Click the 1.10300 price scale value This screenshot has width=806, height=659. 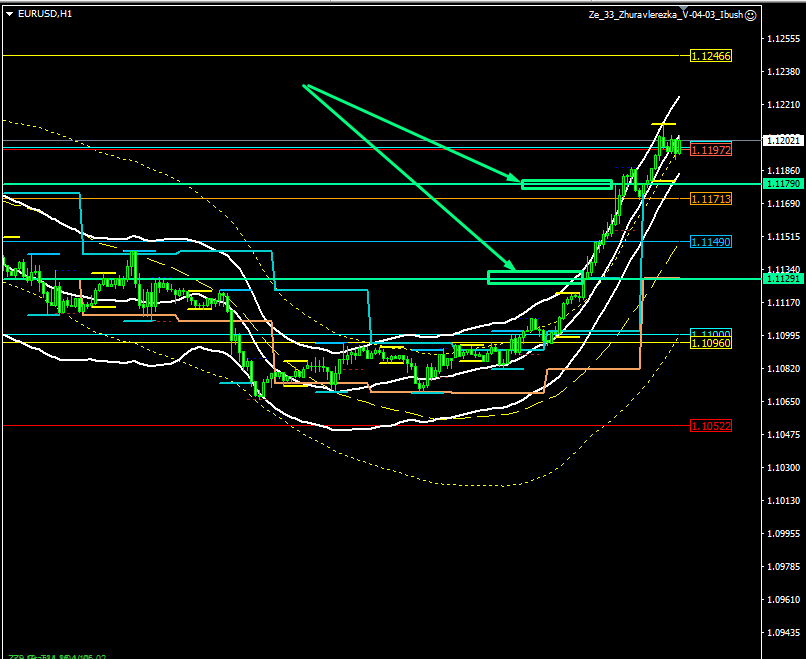[x=783, y=468]
